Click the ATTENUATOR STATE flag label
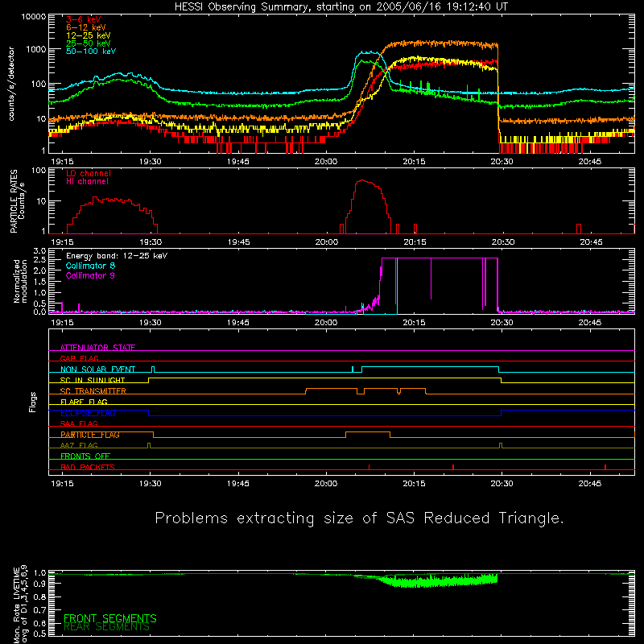Image resolution: width=644 pixels, height=644 pixels. coord(97,348)
